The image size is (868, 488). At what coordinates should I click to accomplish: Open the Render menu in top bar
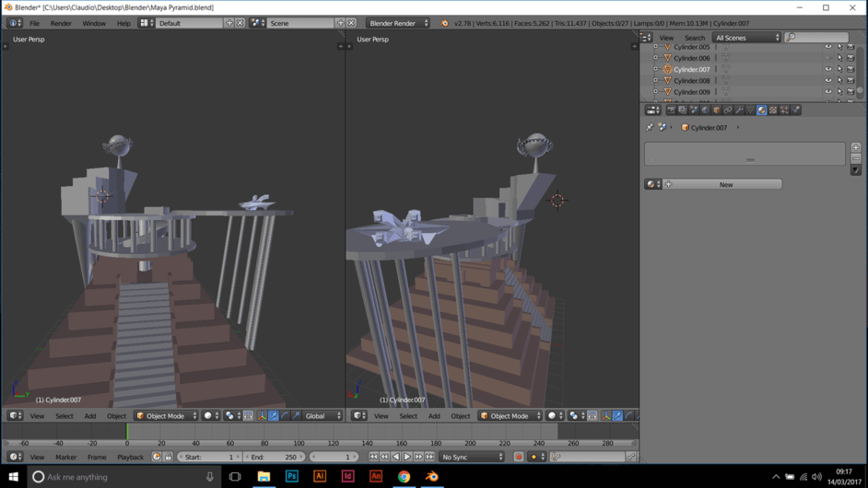[x=61, y=23]
